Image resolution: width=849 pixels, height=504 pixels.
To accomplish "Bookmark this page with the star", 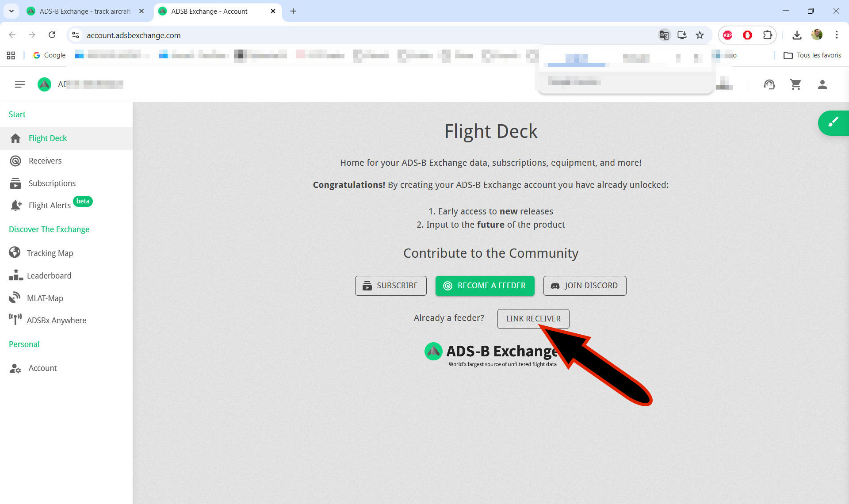I will (x=700, y=35).
